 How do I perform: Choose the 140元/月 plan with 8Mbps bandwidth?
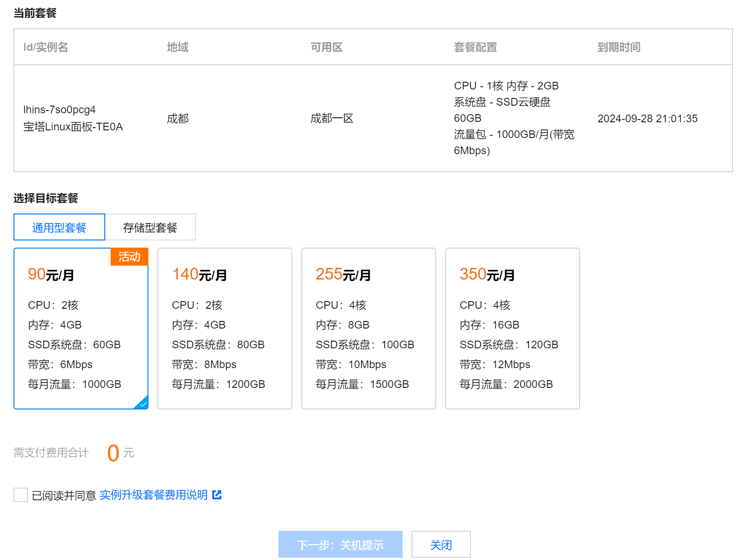[225, 328]
